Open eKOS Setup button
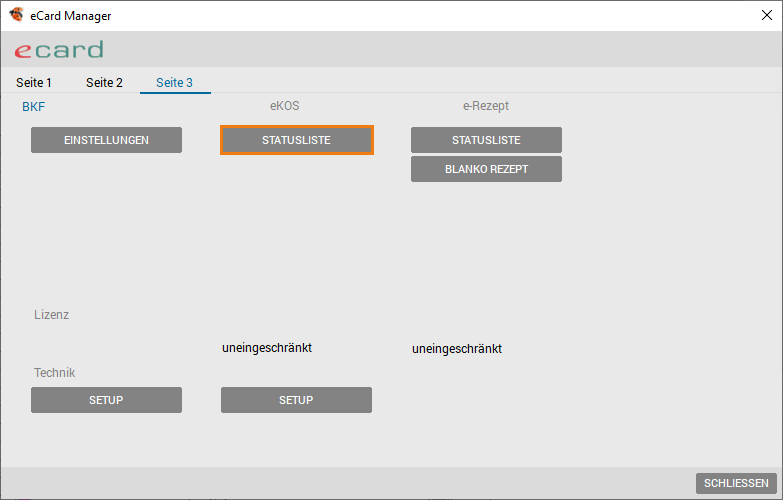Viewport: 783px width, 500px height. tap(297, 400)
